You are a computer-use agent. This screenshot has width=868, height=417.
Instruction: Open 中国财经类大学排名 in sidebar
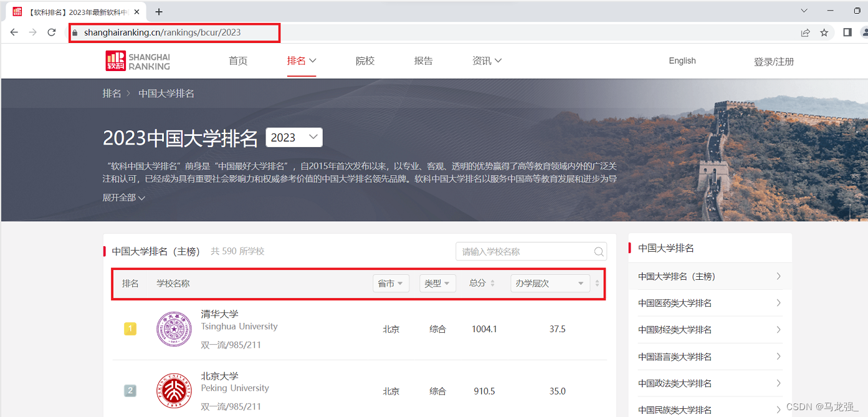click(x=710, y=330)
